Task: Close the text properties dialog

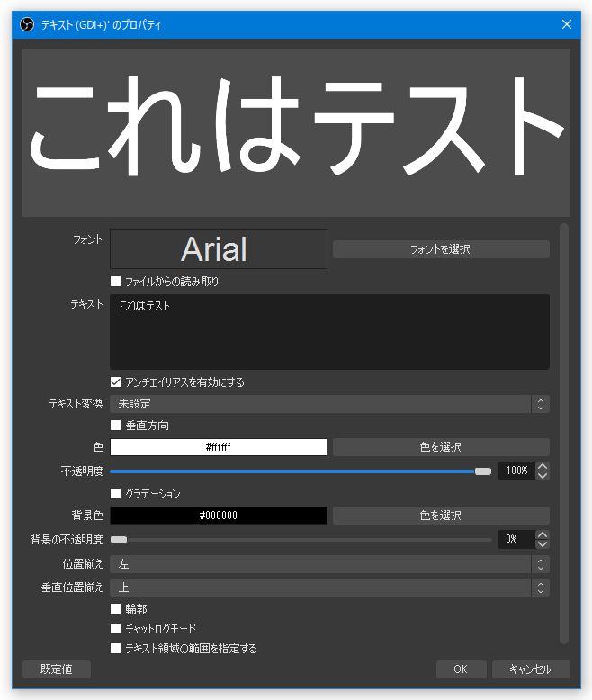Action: point(567,24)
